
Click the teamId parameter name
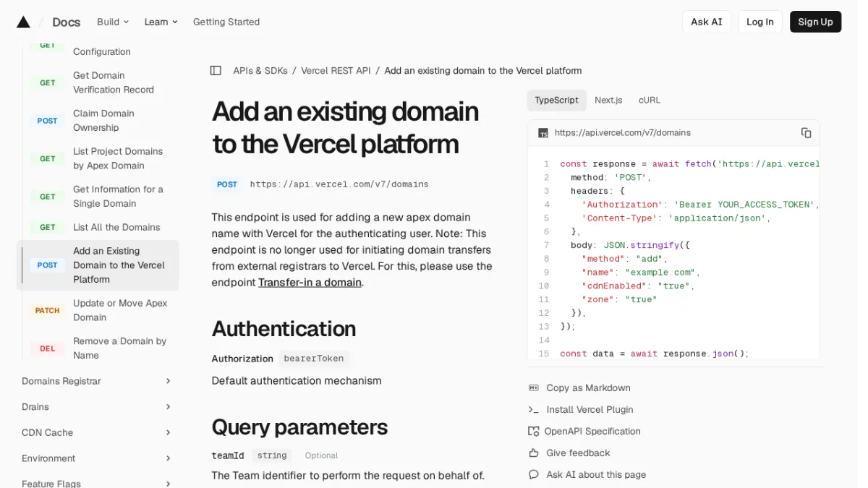pyautogui.click(x=228, y=455)
